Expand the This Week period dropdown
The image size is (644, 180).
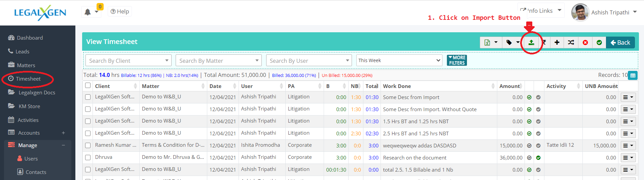(399, 60)
